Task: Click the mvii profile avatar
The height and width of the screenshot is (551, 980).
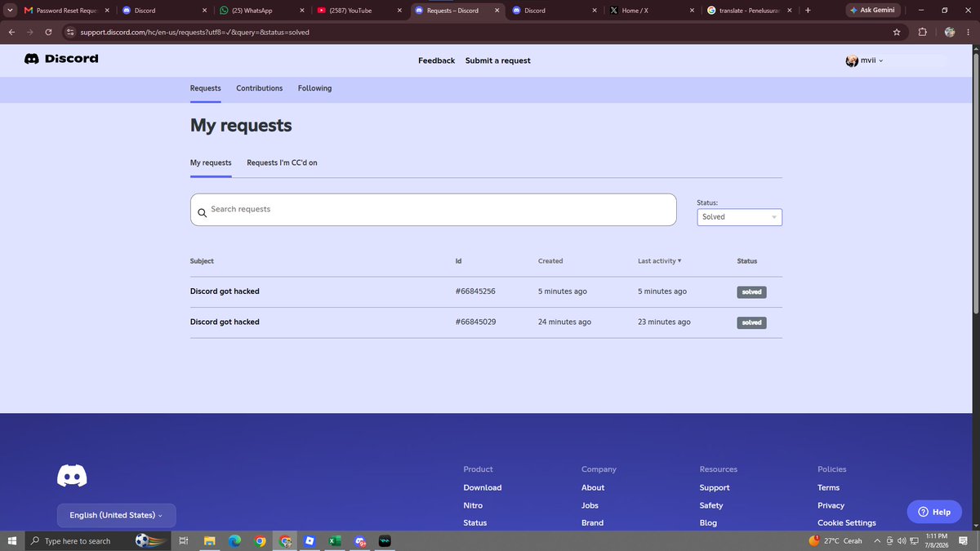Action: [852, 60]
